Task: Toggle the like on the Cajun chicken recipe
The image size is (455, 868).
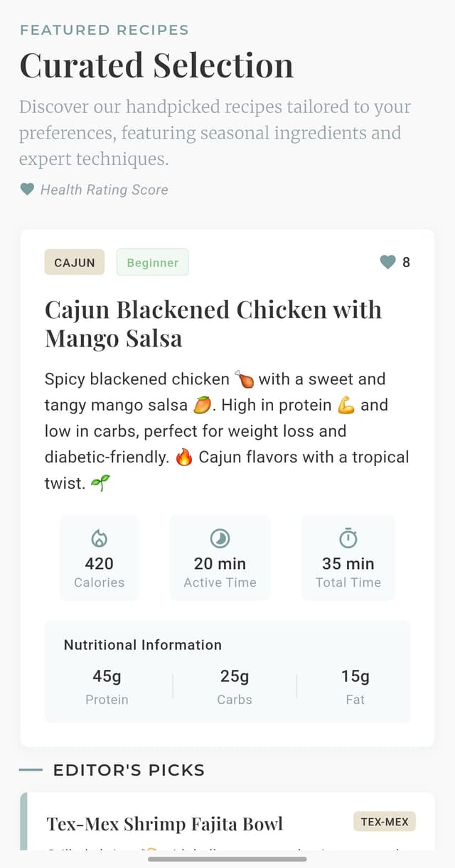Action: click(387, 262)
